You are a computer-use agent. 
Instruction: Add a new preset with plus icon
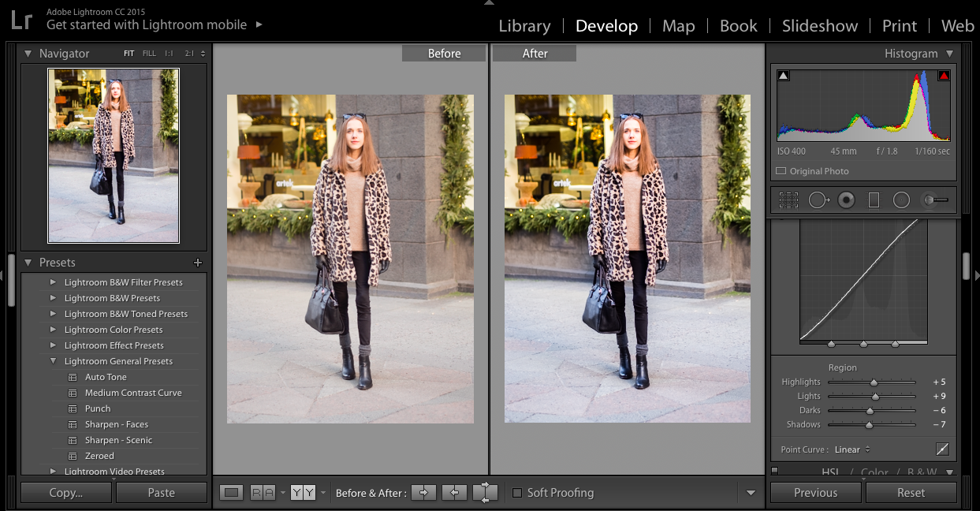198,263
